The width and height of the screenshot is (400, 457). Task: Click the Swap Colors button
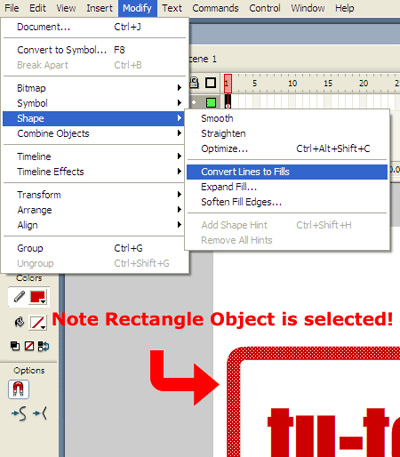click(43, 346)
